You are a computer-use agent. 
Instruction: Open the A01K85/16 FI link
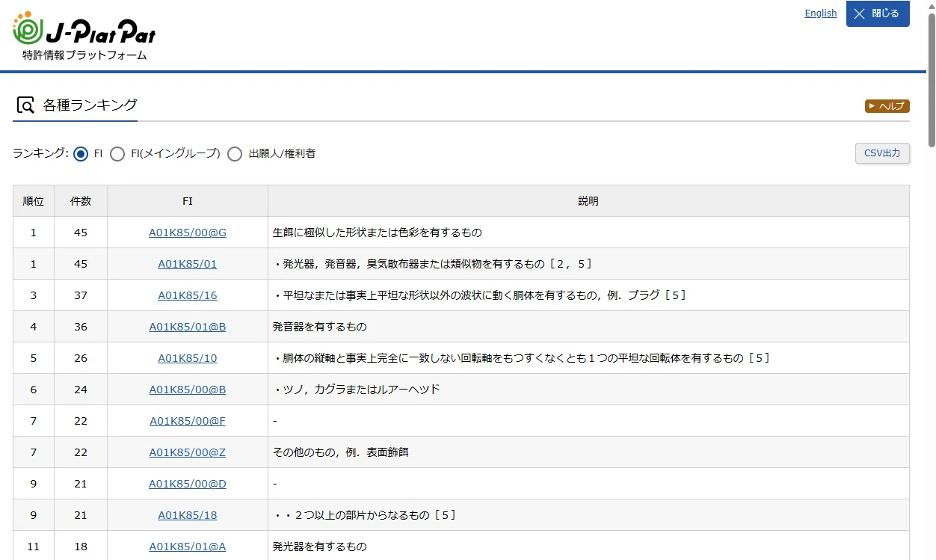tap(188, 295)
